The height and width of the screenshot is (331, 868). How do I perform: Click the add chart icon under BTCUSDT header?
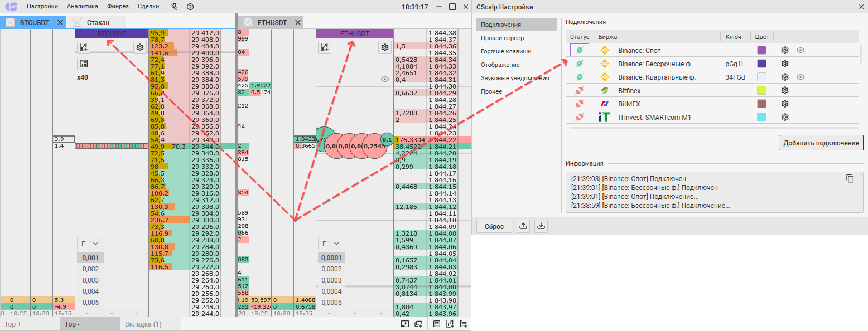click(84, 47)
